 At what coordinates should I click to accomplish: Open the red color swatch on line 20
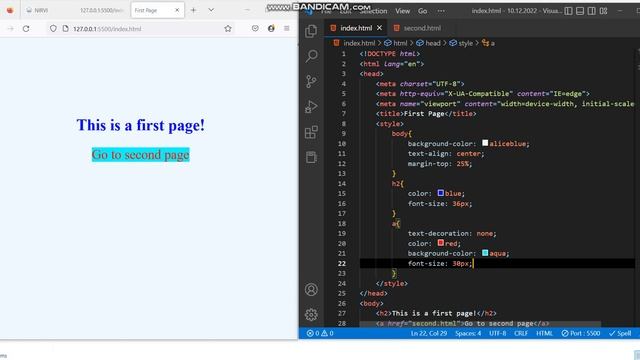pyautogui.click(x=441, y=243)
